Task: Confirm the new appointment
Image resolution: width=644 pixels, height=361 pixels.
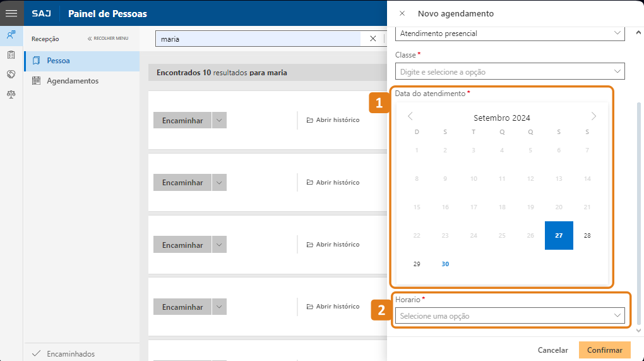Action: pos(605,350)
